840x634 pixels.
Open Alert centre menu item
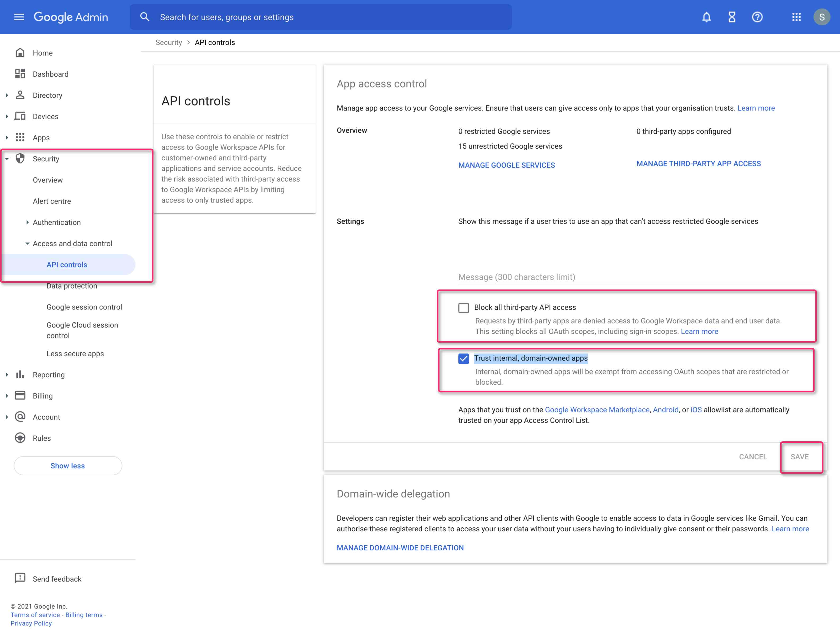click(52, 201)
